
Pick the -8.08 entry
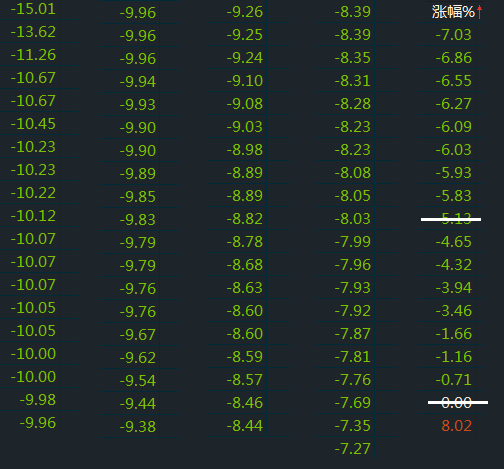coord(353,173)
